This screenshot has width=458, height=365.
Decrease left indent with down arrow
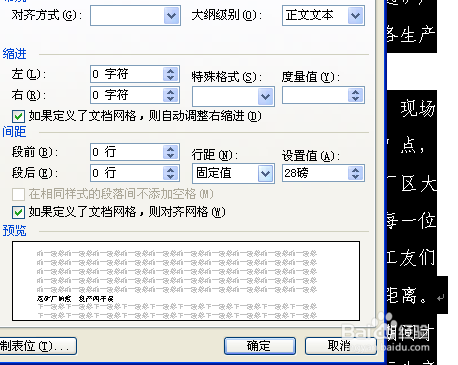tap(171, 78)
